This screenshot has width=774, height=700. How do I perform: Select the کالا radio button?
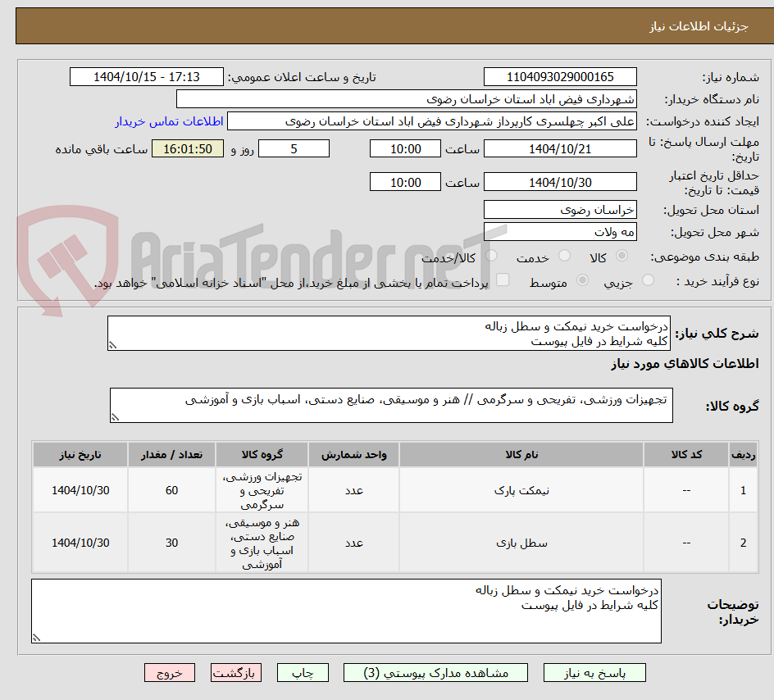[621, 256]
